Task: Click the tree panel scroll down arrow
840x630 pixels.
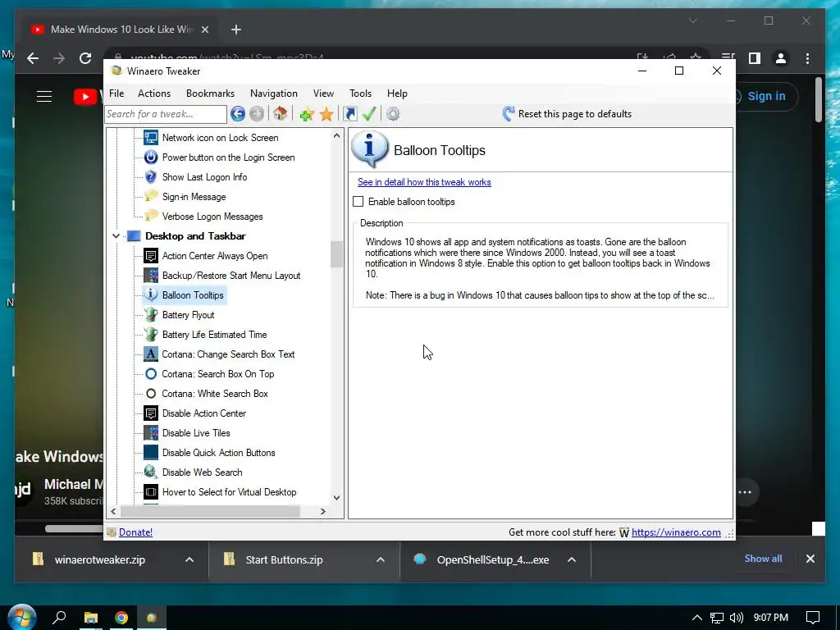Action: (x=336, y=497)
